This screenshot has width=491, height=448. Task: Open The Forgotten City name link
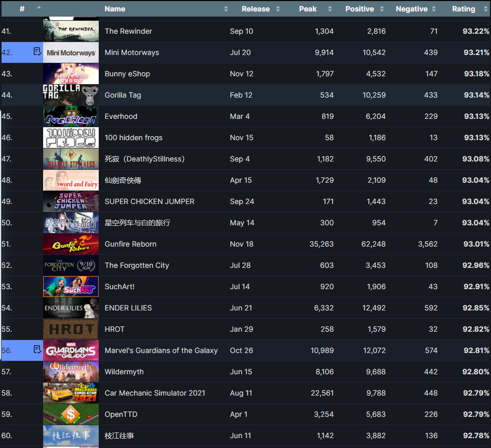pos(137,265)
